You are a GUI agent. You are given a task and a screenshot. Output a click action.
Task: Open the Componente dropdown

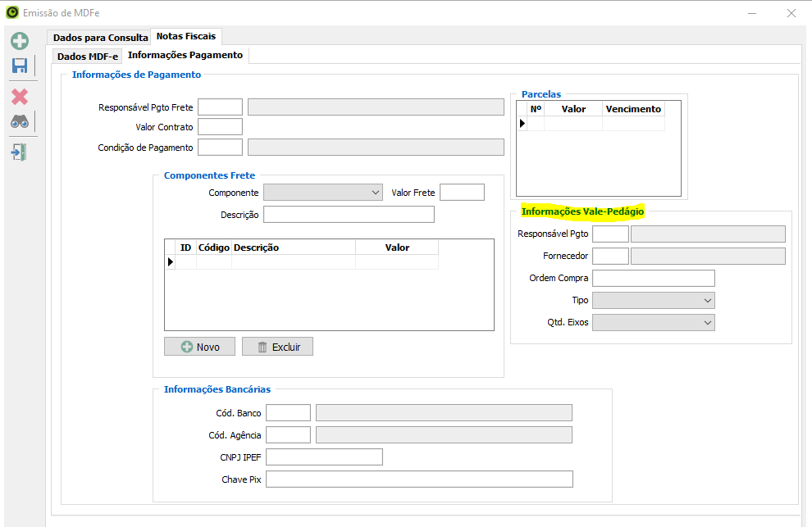coord(323,193)
